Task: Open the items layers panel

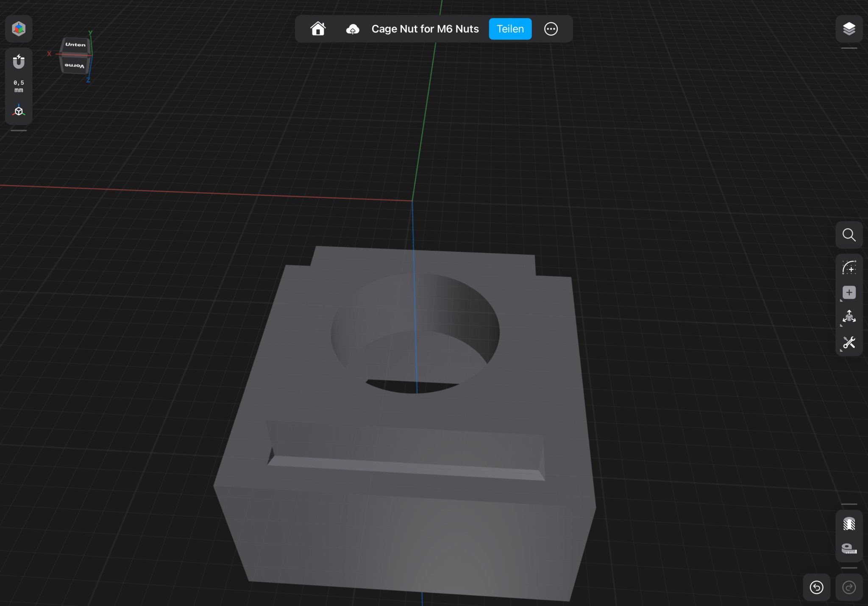Action: point(849,29)
